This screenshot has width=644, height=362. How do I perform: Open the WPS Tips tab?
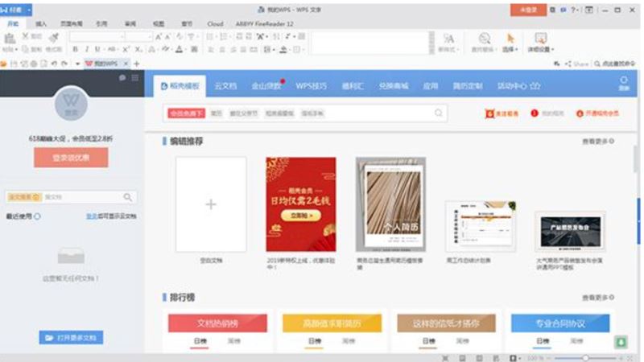(311, 86)
